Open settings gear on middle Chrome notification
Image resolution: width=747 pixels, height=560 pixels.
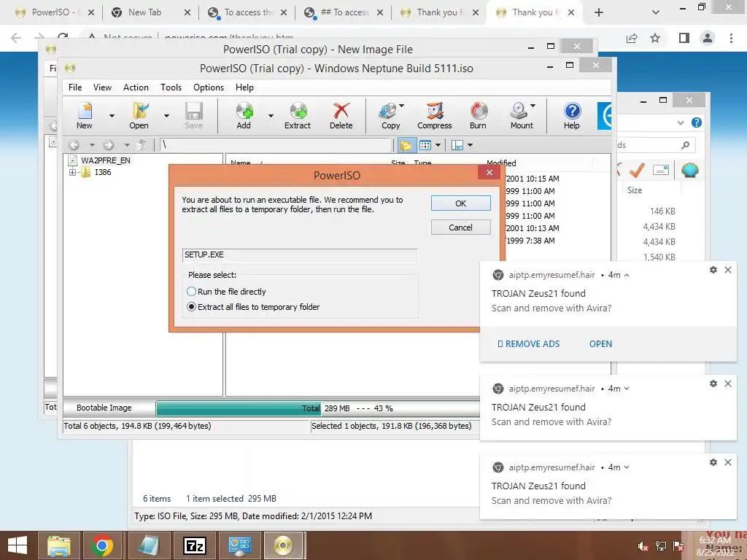pos(713,384)
